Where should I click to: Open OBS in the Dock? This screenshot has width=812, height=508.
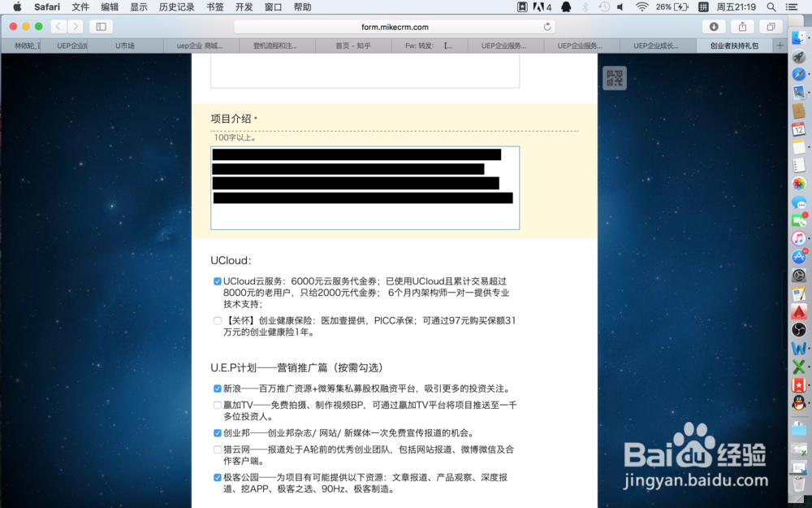pyautogui.click(x=798, y=330)
